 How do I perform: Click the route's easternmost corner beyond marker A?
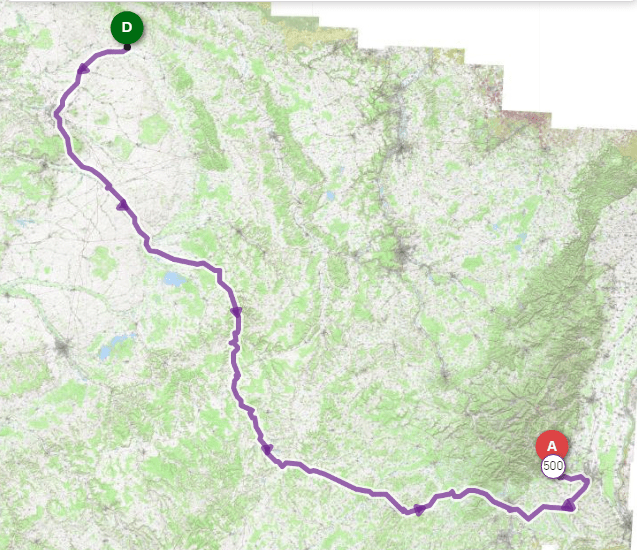coord(587,481)
